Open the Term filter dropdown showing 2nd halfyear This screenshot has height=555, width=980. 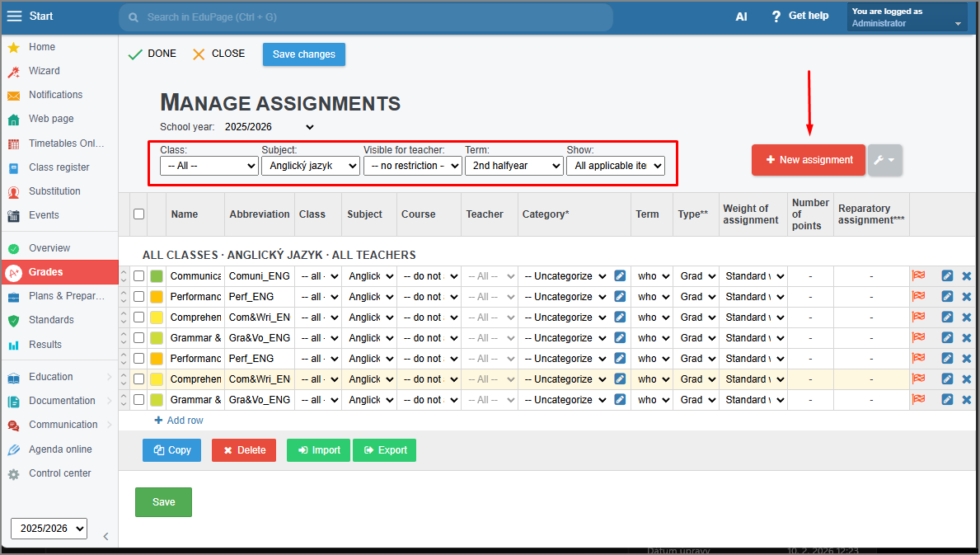coord(513,166)
